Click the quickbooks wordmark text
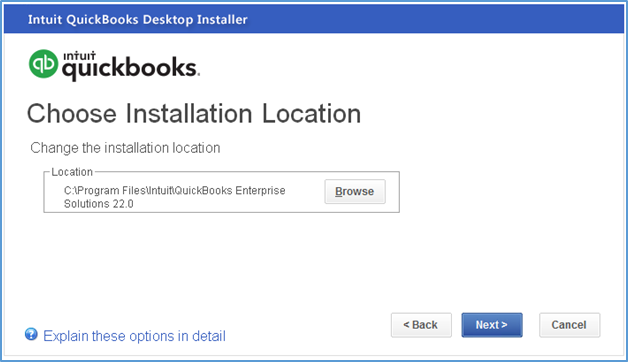 click(x=131, y=69)
